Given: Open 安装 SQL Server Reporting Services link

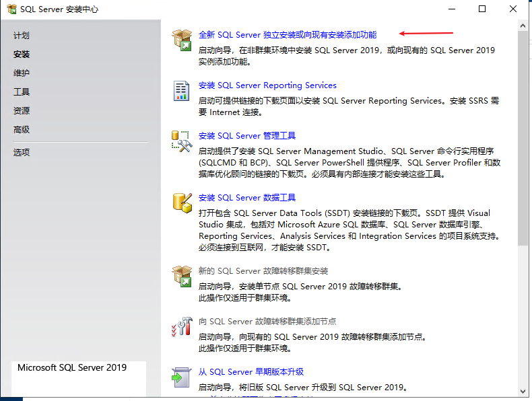Looking at the screenshot, I should tap(267, 85).
